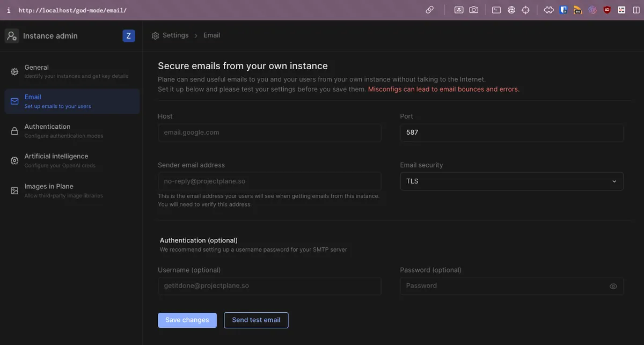Click the Bitwarden shield extension icon

click(x=563, y=10)
